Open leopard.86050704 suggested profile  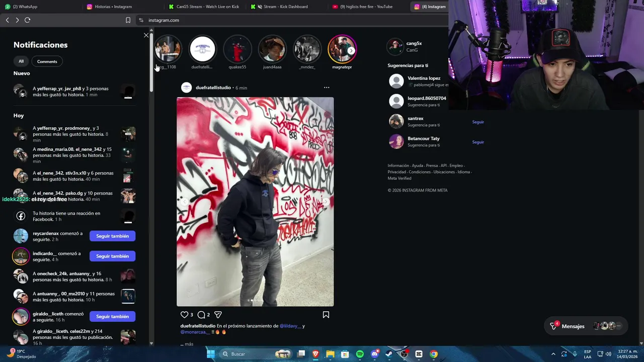point(427,98)
